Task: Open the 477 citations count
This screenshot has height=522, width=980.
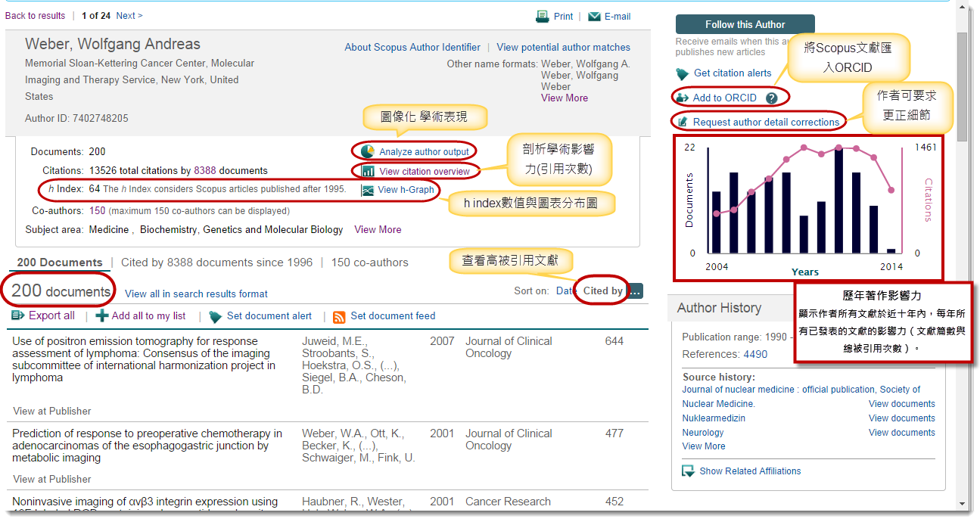Action: tap(614, 433)
